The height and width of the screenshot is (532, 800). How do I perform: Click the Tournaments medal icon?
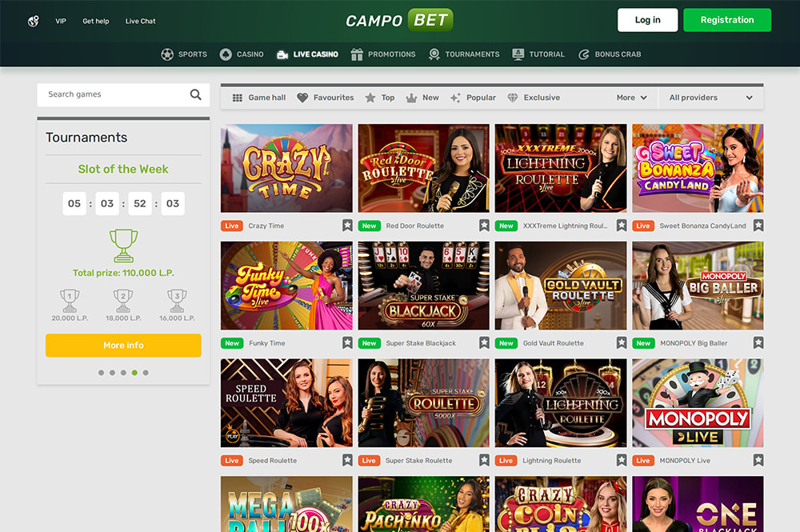coord(434,54)
